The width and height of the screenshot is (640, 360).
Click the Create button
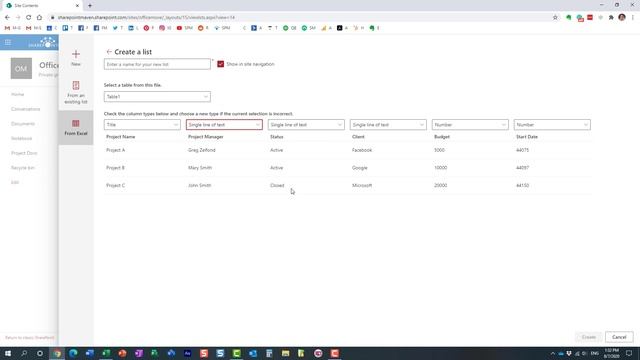point(589,337)
